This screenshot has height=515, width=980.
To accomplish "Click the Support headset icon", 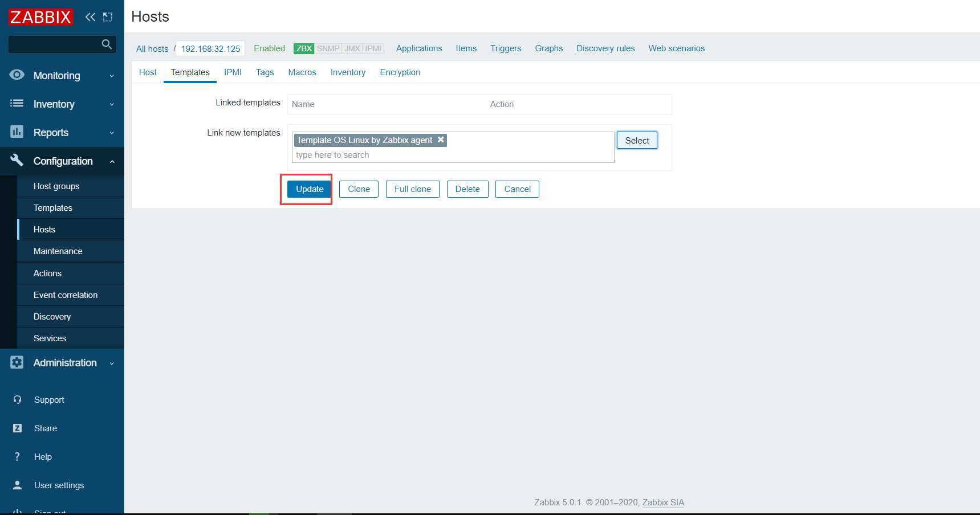I will point(17,399).
